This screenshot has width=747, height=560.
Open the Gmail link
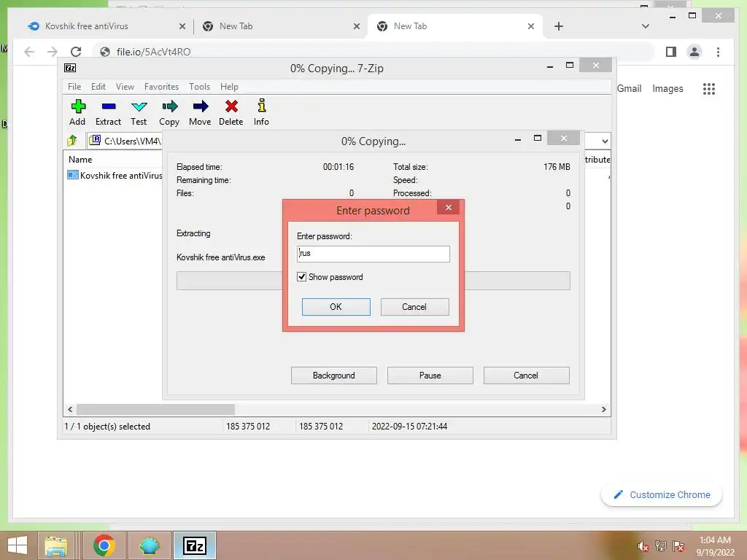coord(629,88)
